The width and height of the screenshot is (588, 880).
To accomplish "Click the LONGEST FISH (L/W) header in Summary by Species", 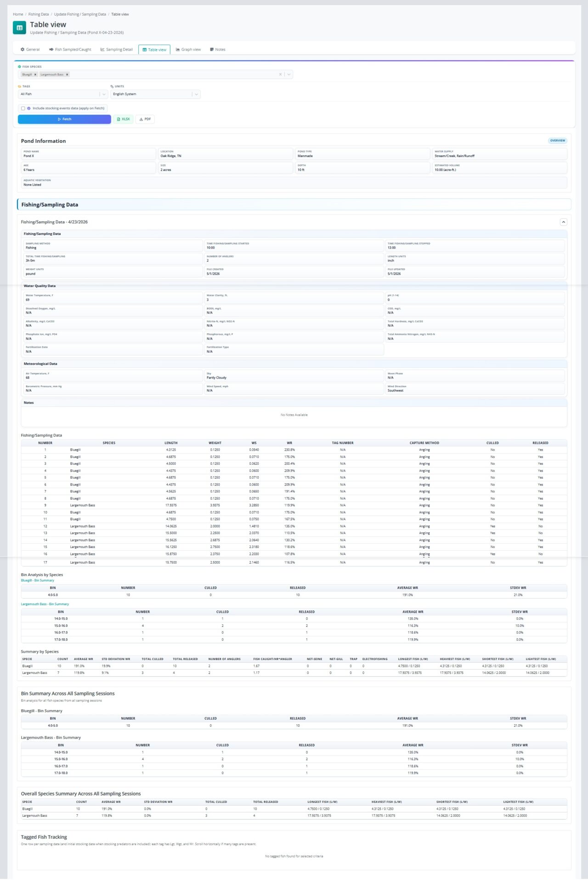I will tap(413, 659).
